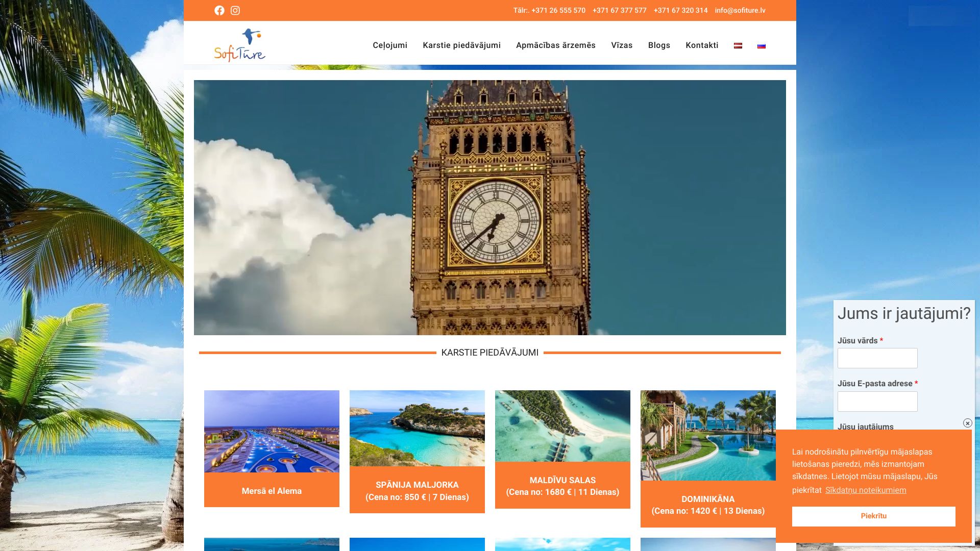
Task: Go to the Apmācības ārzemēs page
Action: 555,45
